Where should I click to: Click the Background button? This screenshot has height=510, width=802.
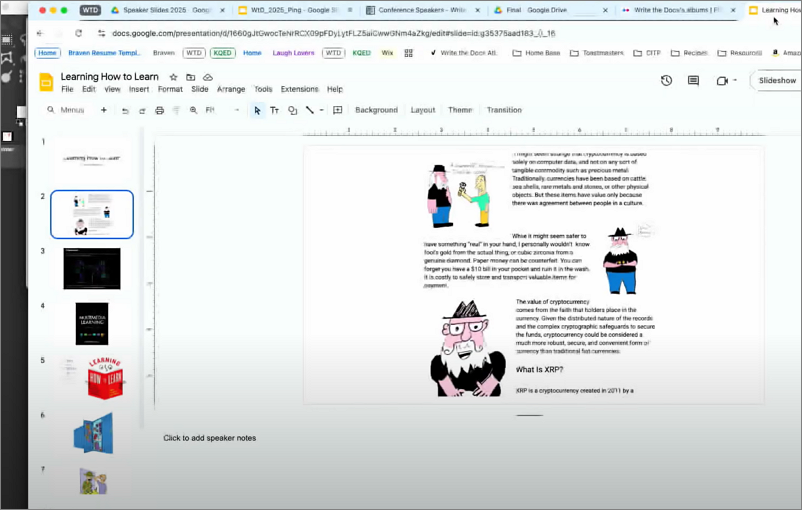pyautogui.click(x=376, y=110)
